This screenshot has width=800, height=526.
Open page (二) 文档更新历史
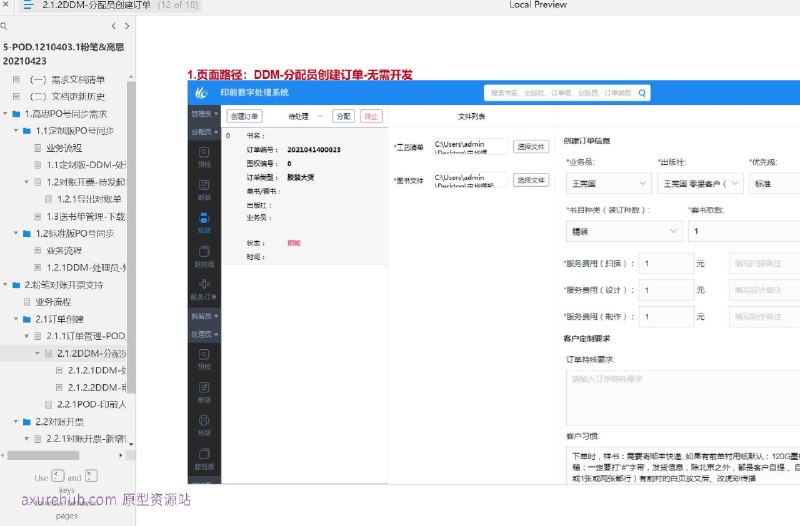click(67, 96)
